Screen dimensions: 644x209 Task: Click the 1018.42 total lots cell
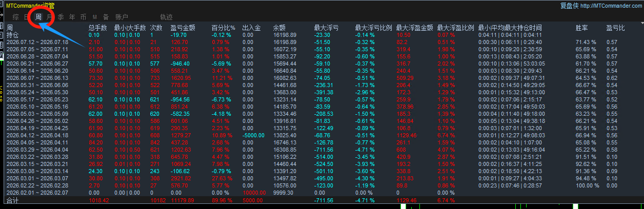tap(98, 200)
